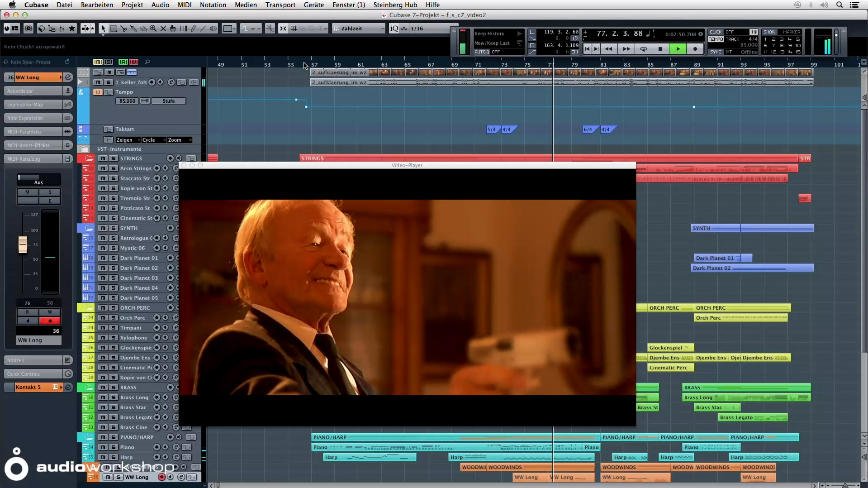The image size is (868, 488).
Task: Toggle snap grid icon in toolbar
Action: (294, 29)
